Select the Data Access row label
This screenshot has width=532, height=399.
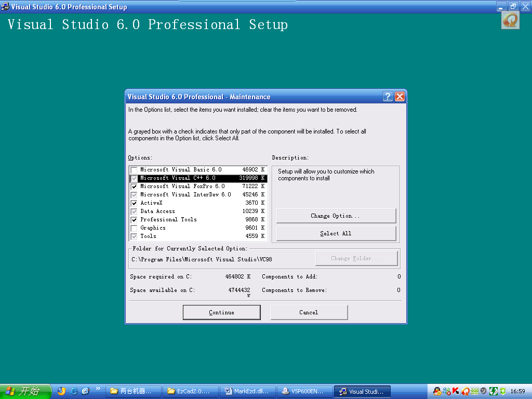[158, 211]
